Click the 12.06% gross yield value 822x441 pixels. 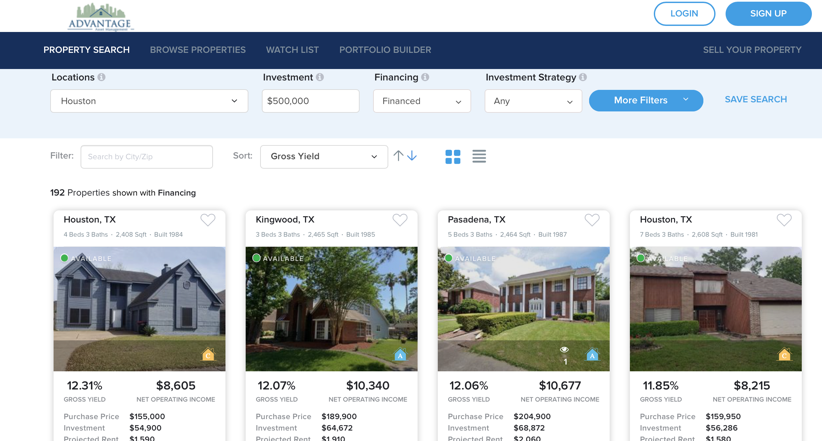[469, 385]
